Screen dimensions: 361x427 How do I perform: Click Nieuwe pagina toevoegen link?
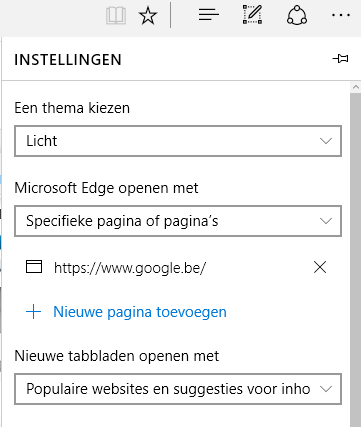tap(140, 312)
